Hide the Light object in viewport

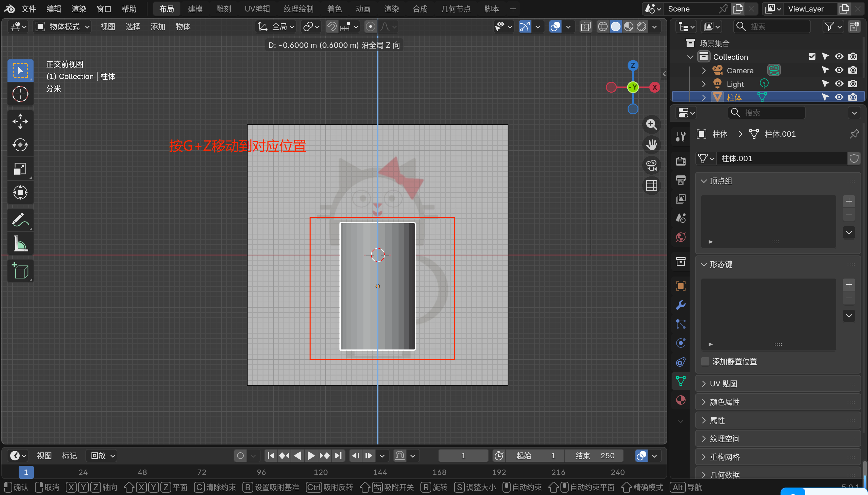(839, 84)
